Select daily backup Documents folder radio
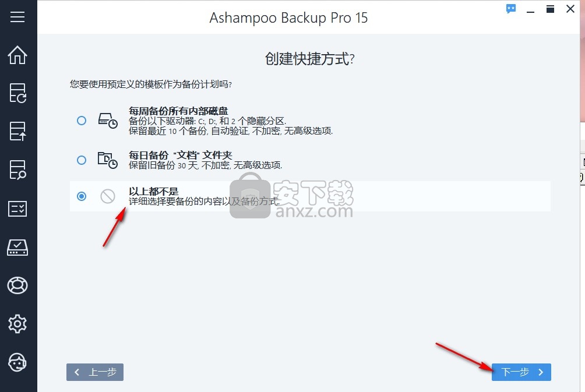 [82, 160]
